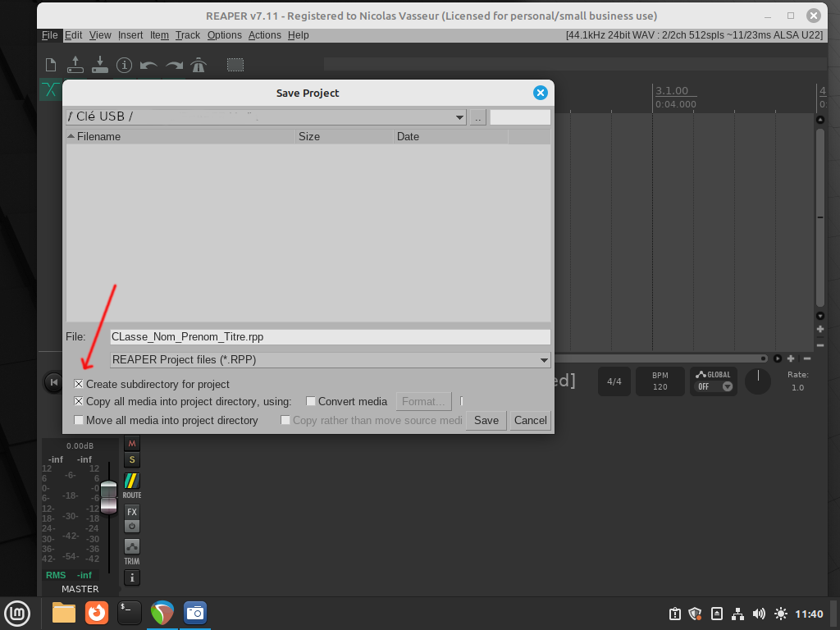Click the playback rate knob

coord(758,381)
